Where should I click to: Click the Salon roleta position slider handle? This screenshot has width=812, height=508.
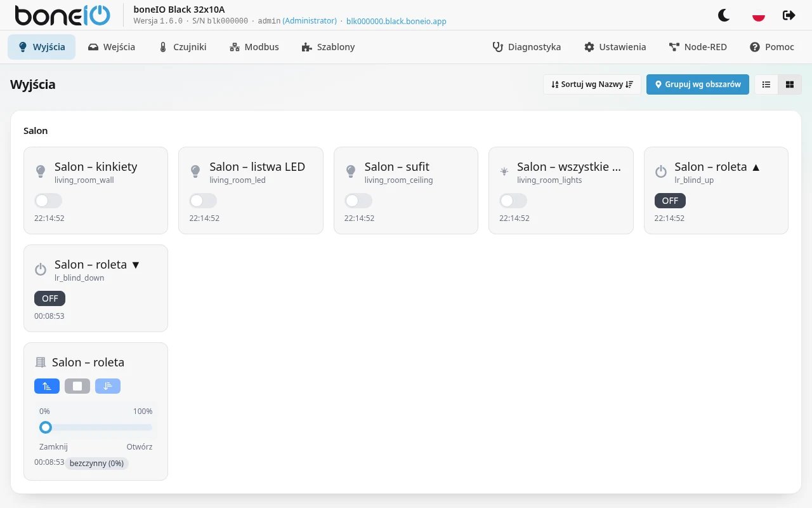pyautogui.click(x=45, y=427)
